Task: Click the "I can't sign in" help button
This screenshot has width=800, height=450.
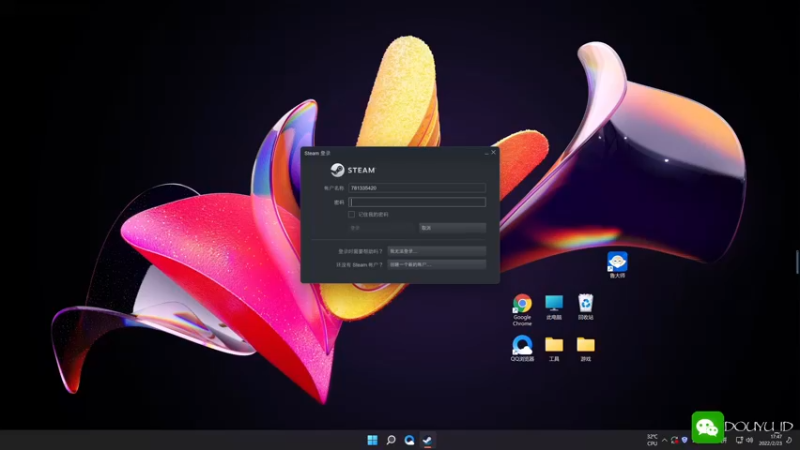Action: (x=437, y=251)
